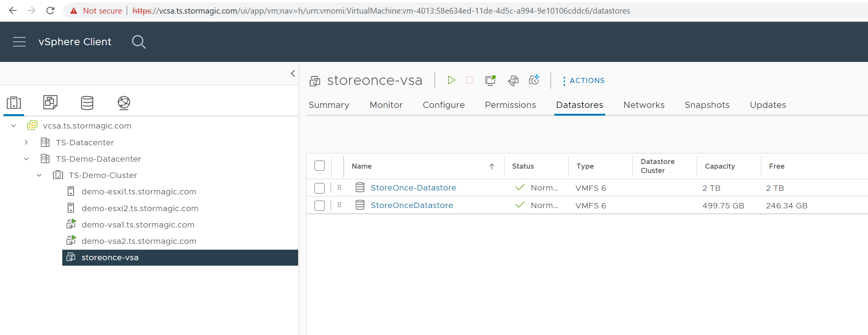The height and width of the screenshot is (335, 868).
Task: Collapse the vcsa.ts.stormagic.com tree node
Action: pyautogui.click(x=14, y=126)
